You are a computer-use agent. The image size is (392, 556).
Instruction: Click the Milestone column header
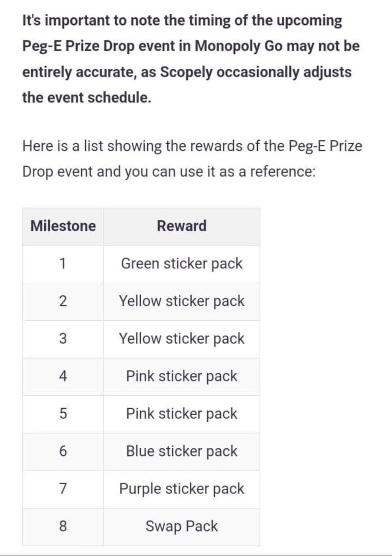point(63,226)
